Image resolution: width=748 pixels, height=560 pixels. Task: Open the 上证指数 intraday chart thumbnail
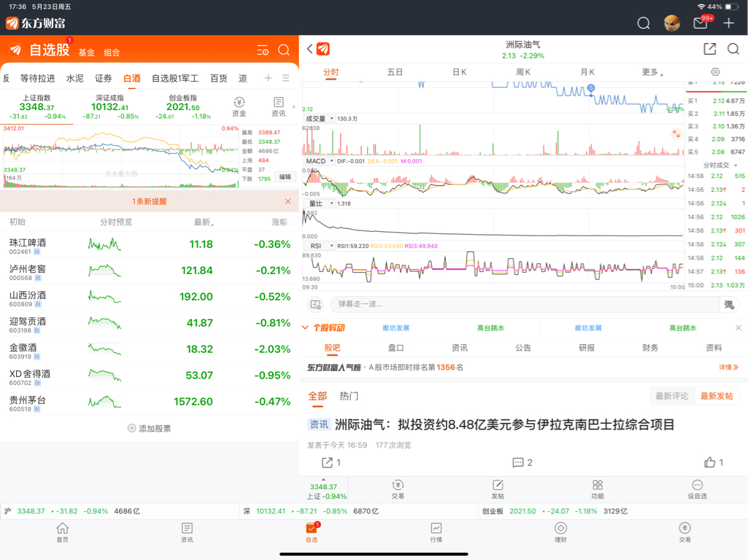[120, 156]
